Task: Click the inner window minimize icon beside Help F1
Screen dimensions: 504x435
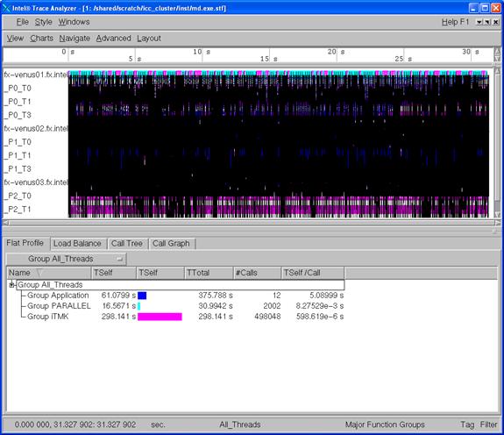Action: pyautogui.click(x=479, y=22)
